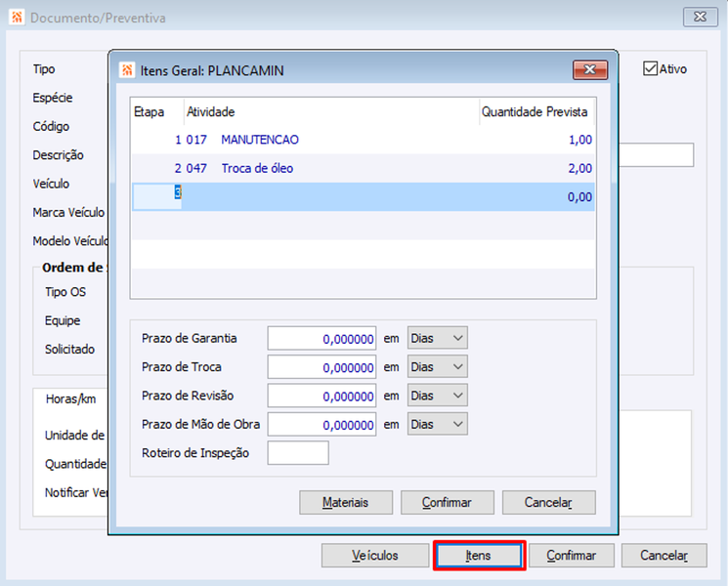The image size is (728, 586).
Task: Click the Roteiro de Inspeção input field
Action: 298,453
